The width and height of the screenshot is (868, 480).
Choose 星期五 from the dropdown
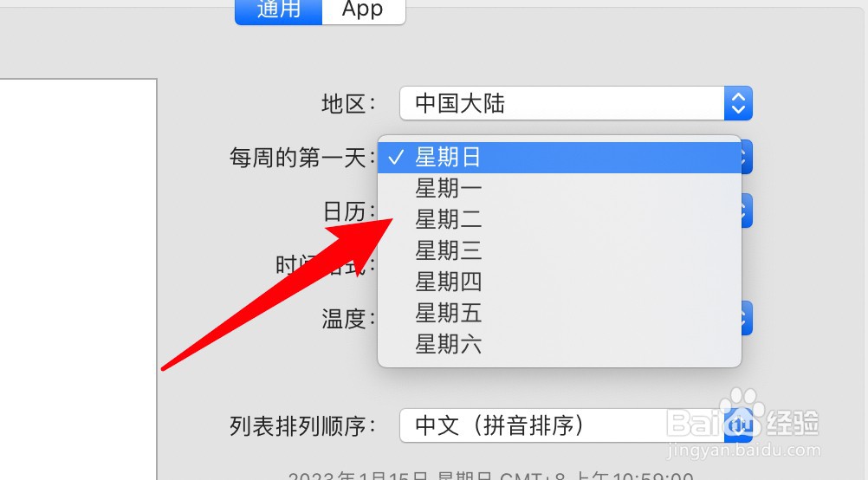point(559,313)
